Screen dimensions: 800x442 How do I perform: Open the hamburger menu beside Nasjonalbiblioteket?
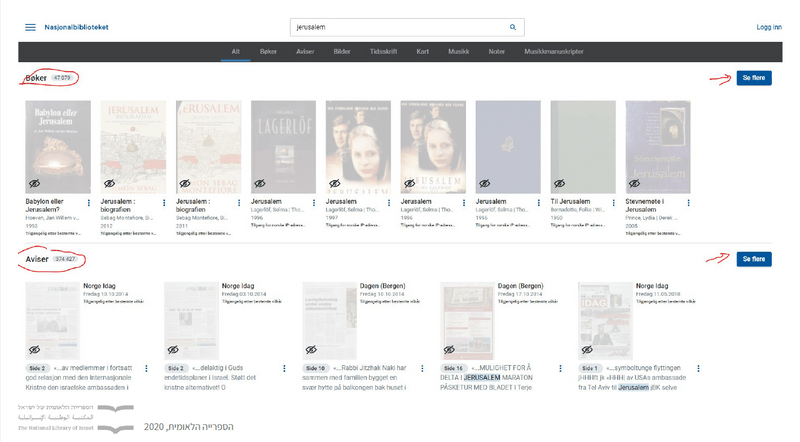pyautogui.click(x=30, y=27)
